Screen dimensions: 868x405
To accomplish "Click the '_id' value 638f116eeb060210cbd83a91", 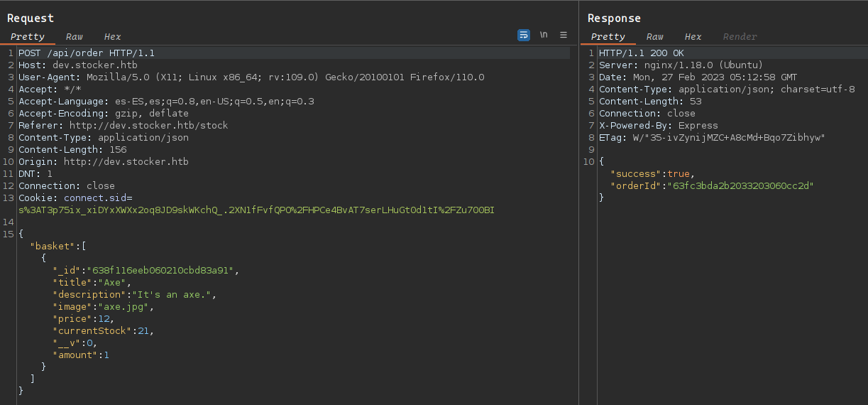I will click(160, 271).
